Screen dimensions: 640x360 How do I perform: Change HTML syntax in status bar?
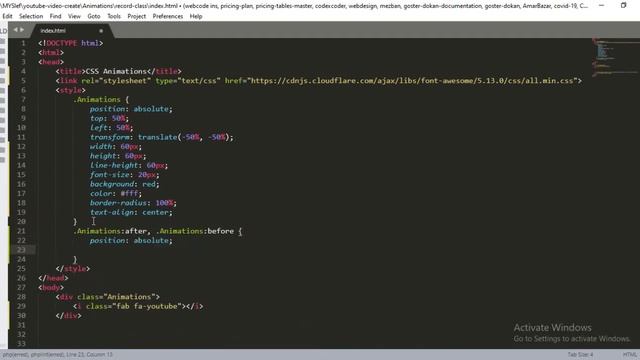click(x=630, y=355)
